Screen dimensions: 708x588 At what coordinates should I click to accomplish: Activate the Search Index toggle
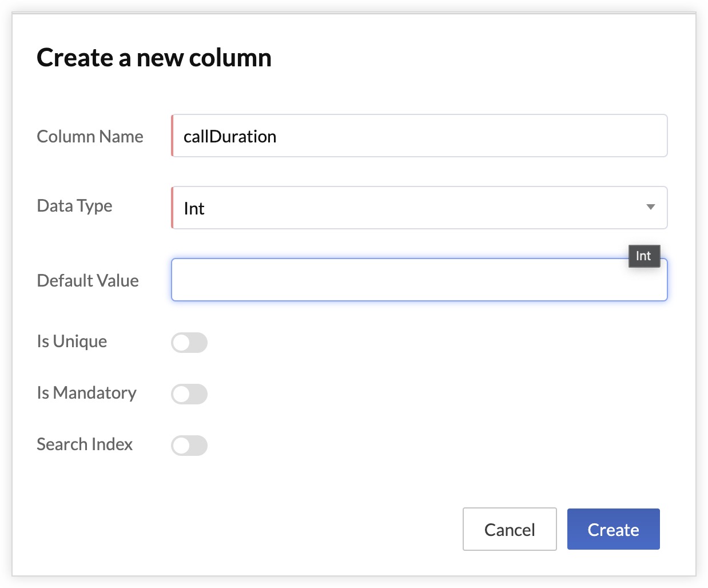click(189, 446)
